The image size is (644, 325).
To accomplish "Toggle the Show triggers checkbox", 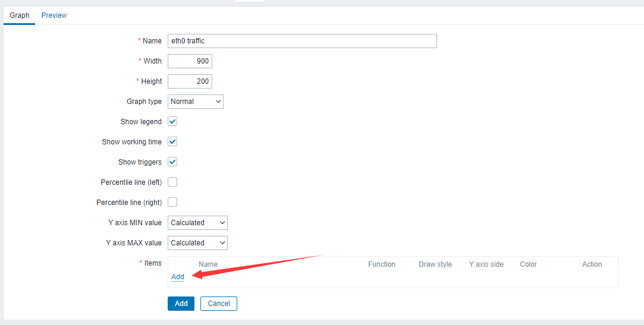I will (173, 162).
